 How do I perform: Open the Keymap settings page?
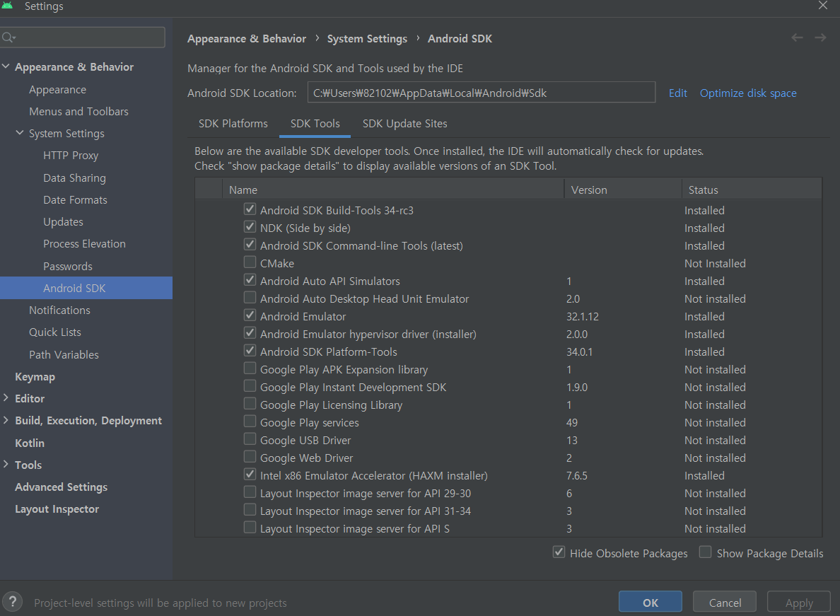pyautogui.click(x=35, y=376)
